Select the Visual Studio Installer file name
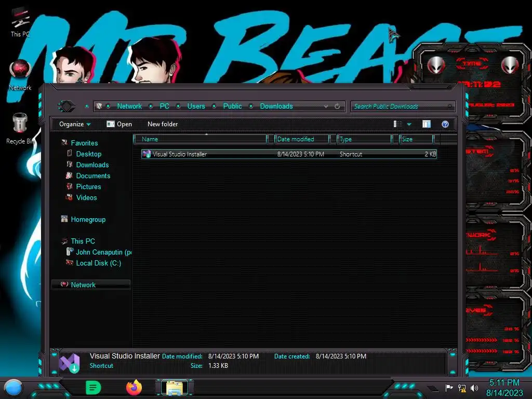Screen dimensions: 532x399 pos(179,154)
